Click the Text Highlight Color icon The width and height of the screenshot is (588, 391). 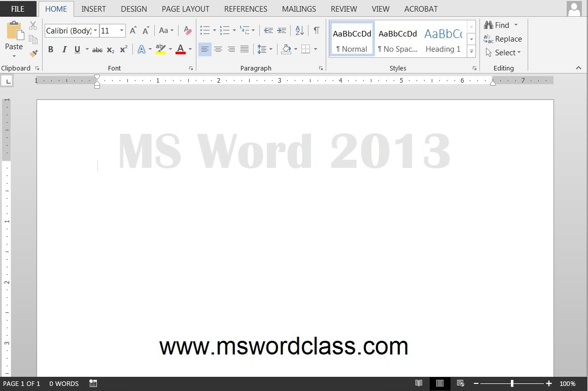pyautogui.click(x=161, y=49)
